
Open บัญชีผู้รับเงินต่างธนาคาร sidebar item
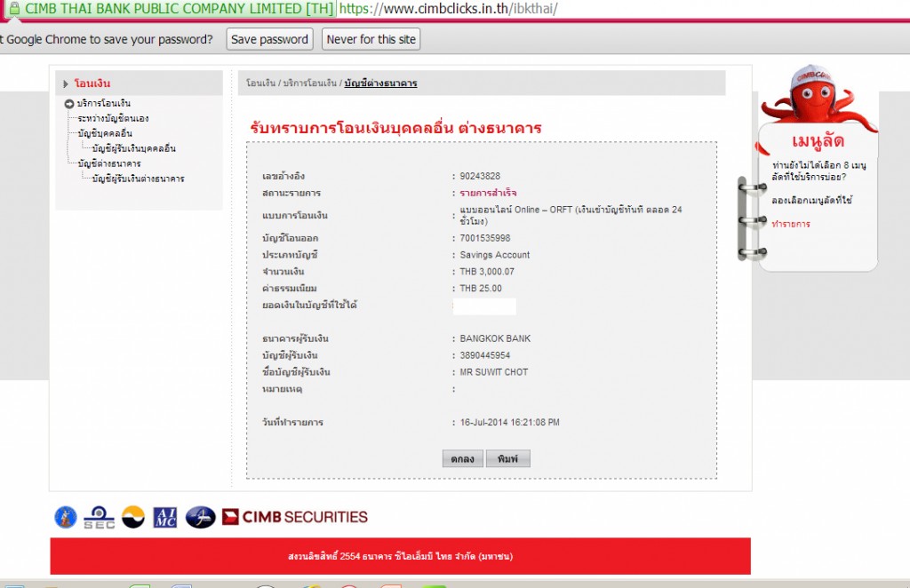pyautogui.click(x=138, y=179)
